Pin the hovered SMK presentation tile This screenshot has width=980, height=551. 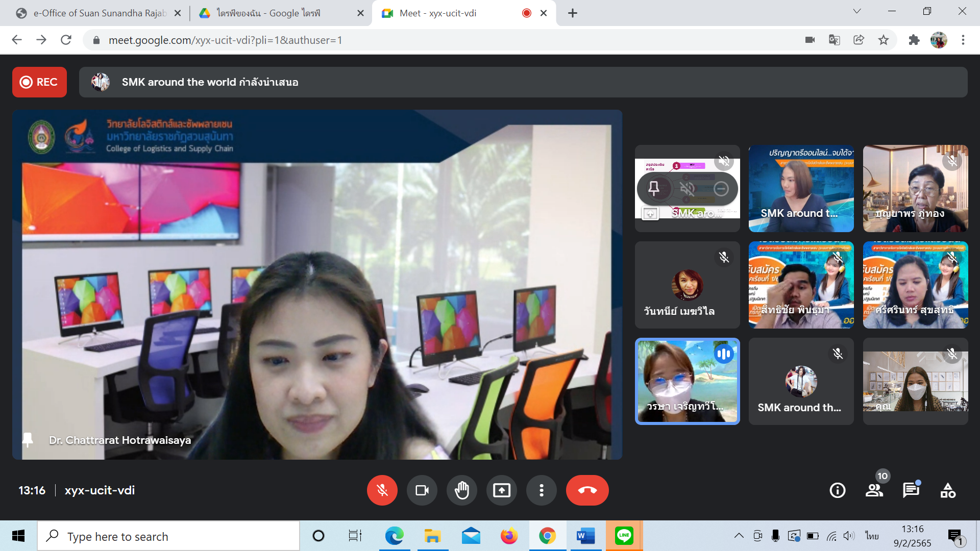click(x=654, y=189)
